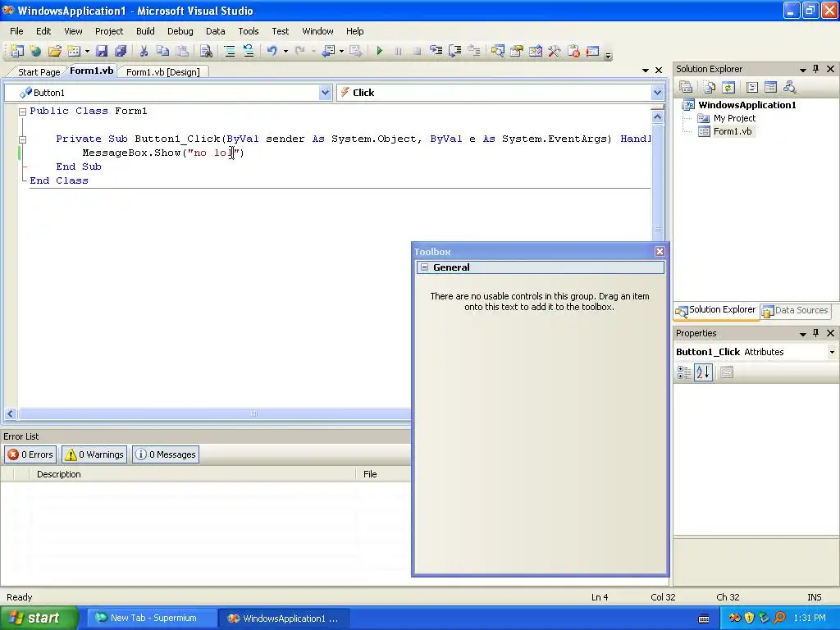840x630 pixels.
Task: Save Form1.vb with the floppy disk icon
Action: pyautogui.click(x=101, y=51)
